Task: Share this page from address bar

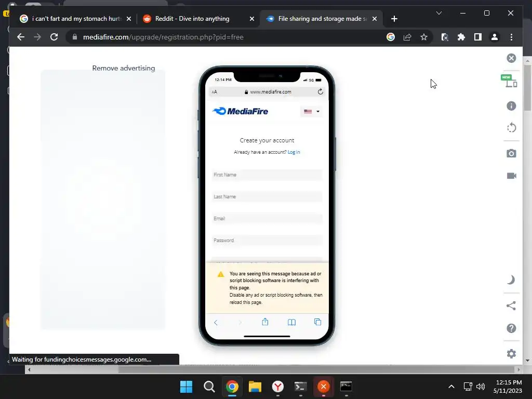Action: point(407,37)
